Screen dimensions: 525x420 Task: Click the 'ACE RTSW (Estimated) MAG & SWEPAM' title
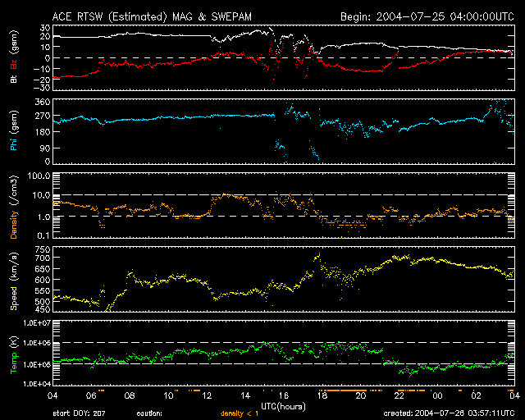coord(152,16)
